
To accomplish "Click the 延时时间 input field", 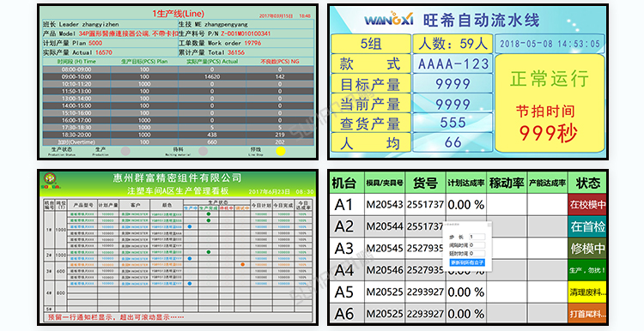I will tap(477, 253).
